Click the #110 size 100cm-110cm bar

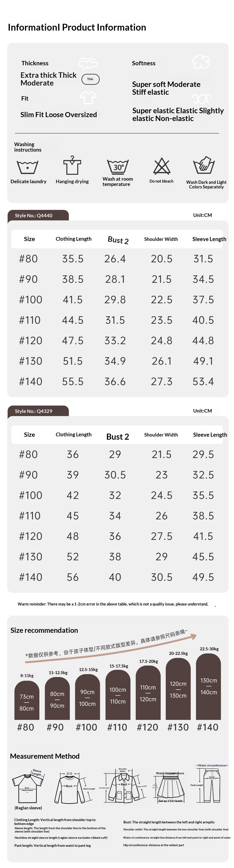pyautogui.click(x=118, y=695)
